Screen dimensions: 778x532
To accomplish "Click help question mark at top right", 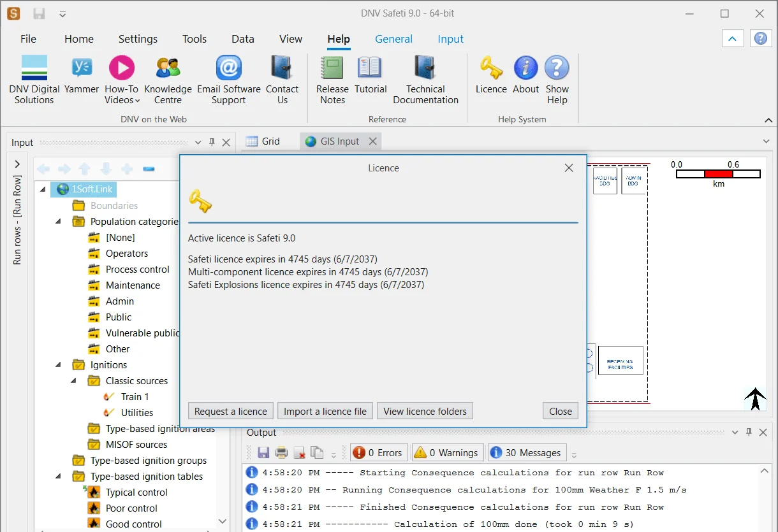I will pos(760,39).
